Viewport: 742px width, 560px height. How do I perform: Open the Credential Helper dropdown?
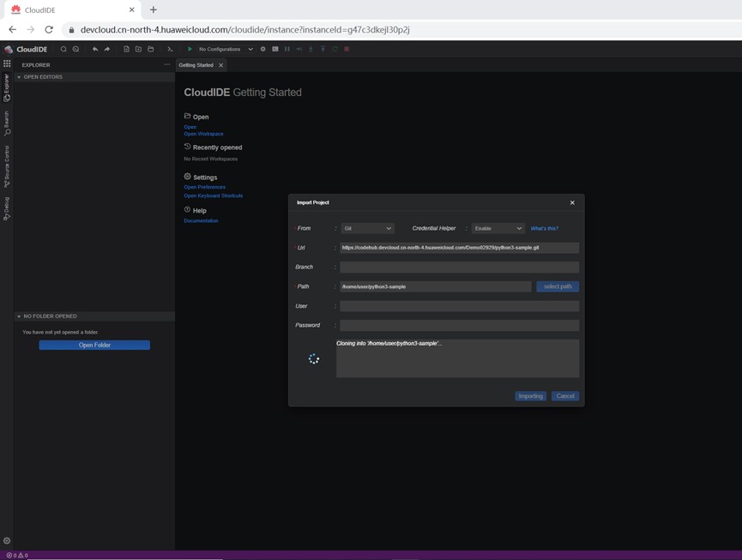point(497,229)
